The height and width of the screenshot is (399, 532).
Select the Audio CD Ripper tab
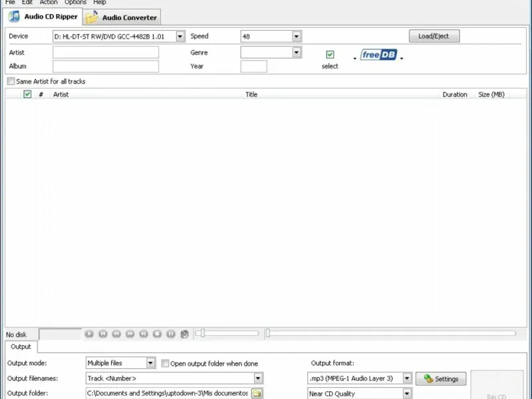tap(43, 16)
